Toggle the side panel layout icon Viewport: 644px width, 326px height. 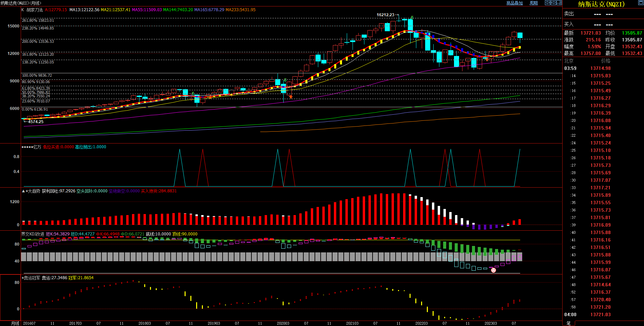coord(559,3)
